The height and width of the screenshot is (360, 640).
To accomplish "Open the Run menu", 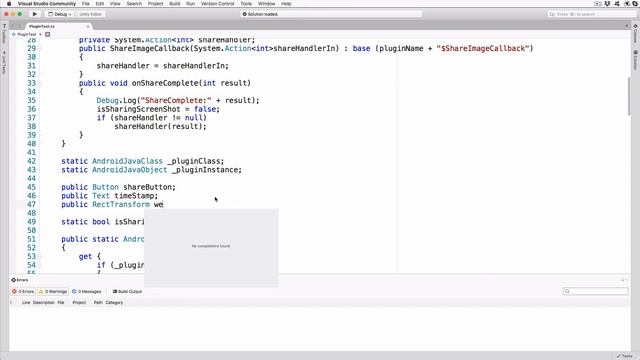I will tap(190, 4).
